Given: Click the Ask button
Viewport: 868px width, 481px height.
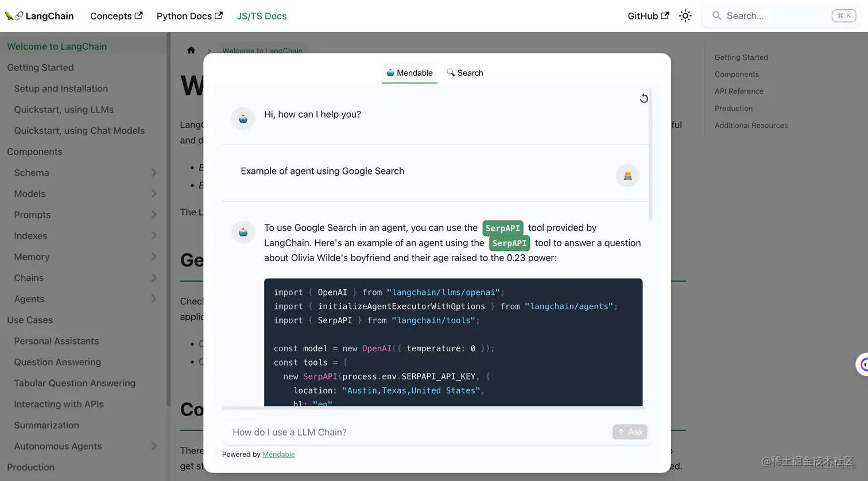Looking at the screenshot, I should coord(630,432).
